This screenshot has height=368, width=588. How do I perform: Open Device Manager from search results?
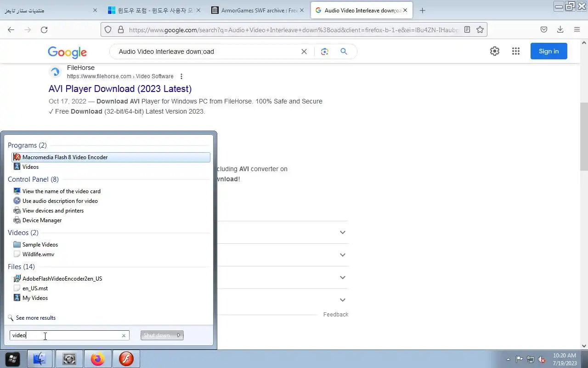[x=42, y=220]
